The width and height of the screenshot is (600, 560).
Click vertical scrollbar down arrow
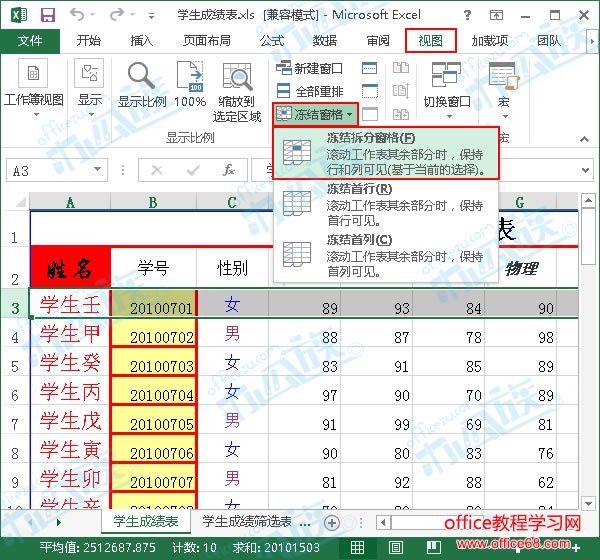tap(588, 503)
